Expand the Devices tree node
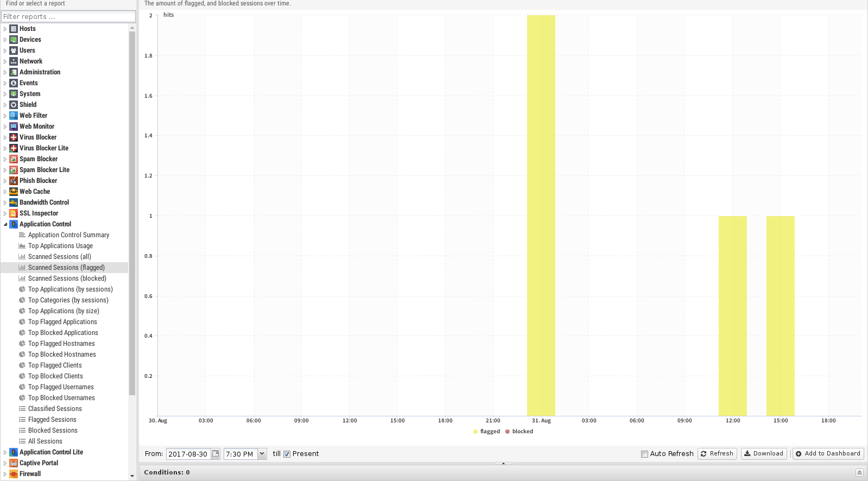The image size is (868, 481). (x=5, y=40)
